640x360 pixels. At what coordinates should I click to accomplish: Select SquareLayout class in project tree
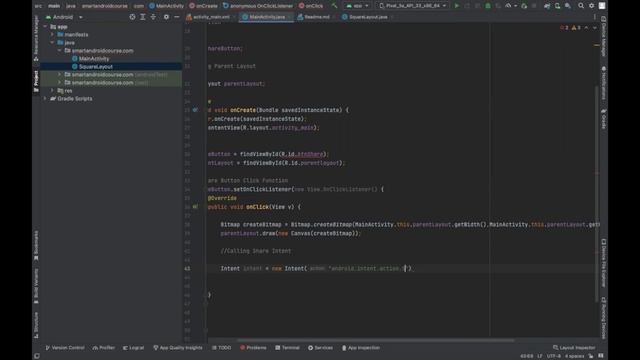tap(96, 67)
